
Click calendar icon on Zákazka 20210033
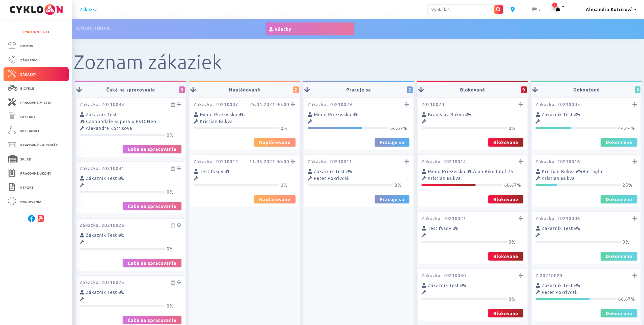[x=173, y=104]
